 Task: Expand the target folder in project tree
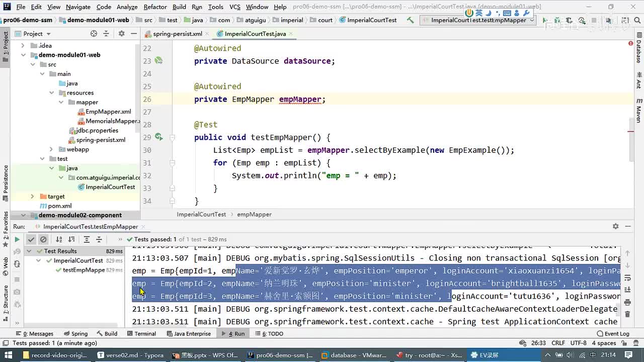click(x=32, y=197)
